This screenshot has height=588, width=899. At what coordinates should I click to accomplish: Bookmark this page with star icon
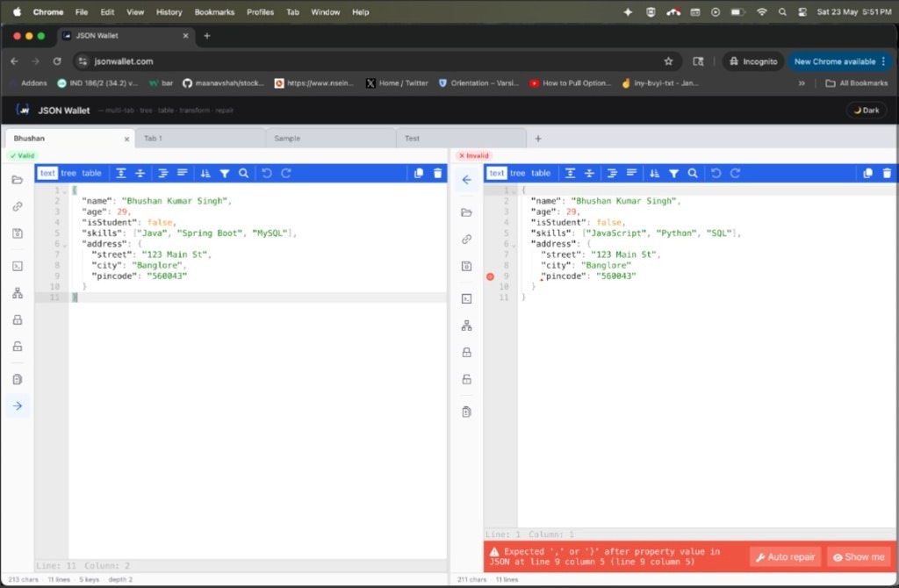pos(668,61)
